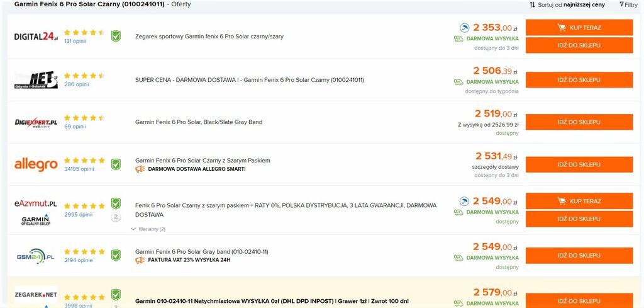This screenshot has height=308, width=644.
Task: Open the 131 opinii reviews link
Action: click(x=75, y=41)
